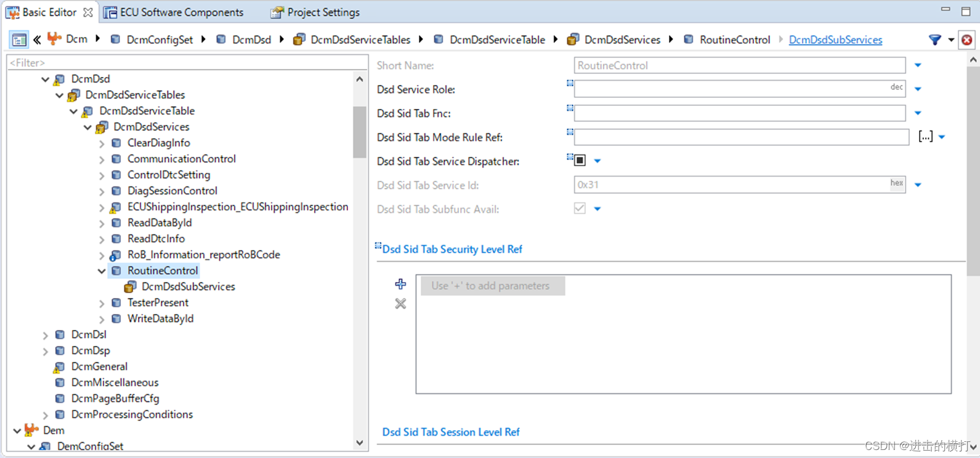Select ReadDataById in the tree
This screenshot has height=458, width=980.
click(160, 223)
